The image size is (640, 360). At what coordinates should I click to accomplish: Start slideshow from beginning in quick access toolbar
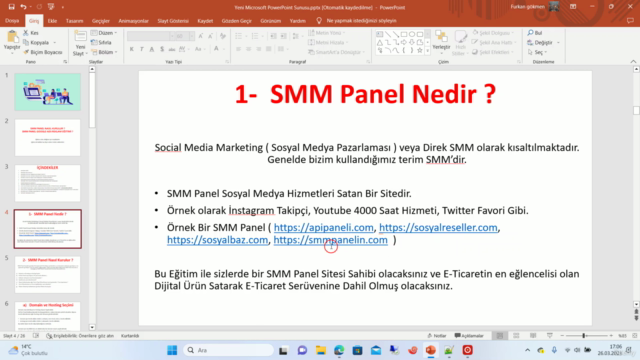click(x=51, y=7)
